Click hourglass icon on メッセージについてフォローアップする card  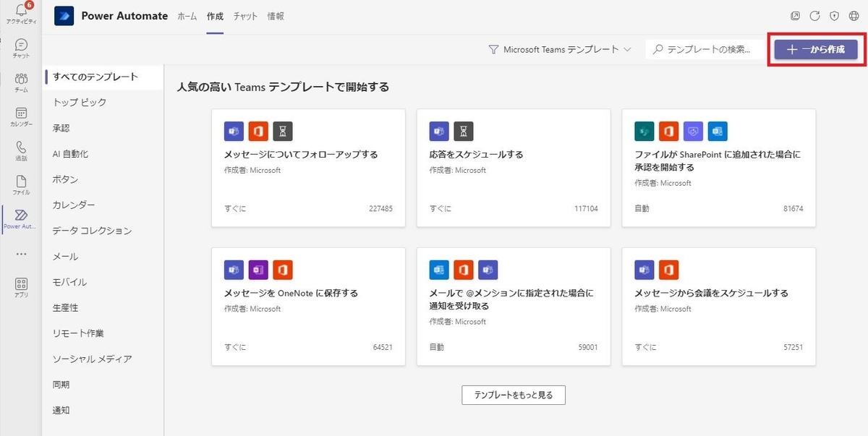[283, 131]
